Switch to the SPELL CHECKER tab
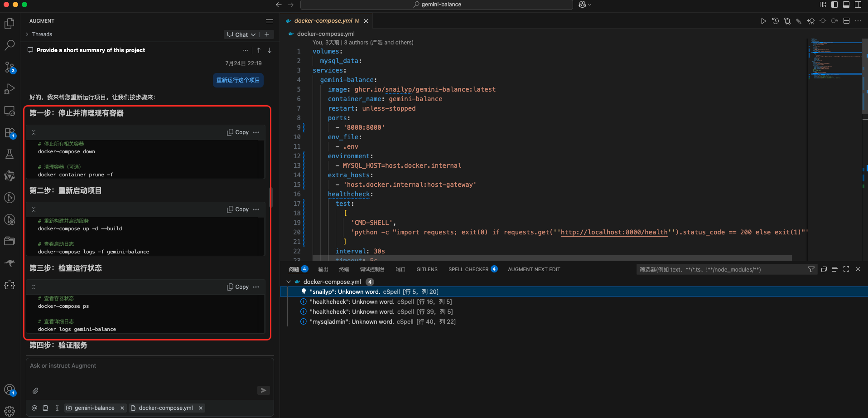Viewport: 868px width, 418px height. [x=473, y=269]
